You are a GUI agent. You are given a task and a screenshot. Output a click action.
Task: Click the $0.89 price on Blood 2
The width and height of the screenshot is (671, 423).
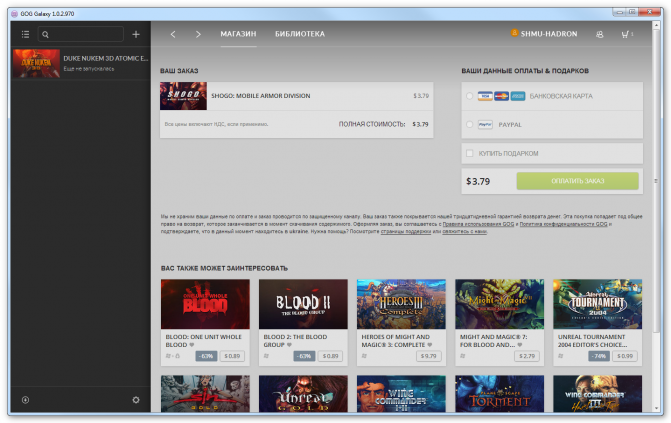tap(330, 356)
